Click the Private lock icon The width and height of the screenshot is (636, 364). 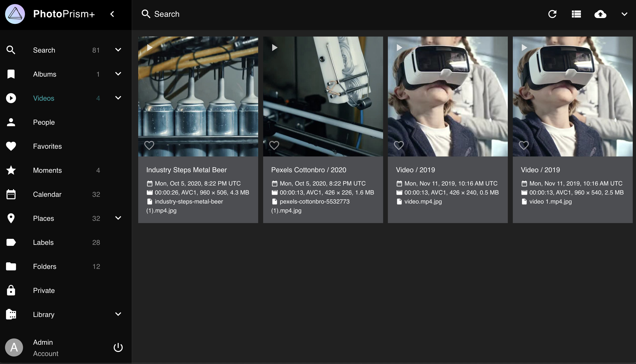click(11, 290)
